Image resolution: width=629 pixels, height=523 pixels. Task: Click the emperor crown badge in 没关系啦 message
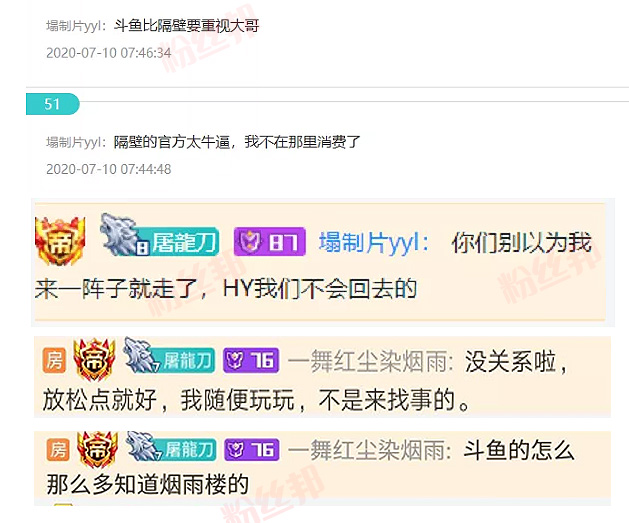94,359
